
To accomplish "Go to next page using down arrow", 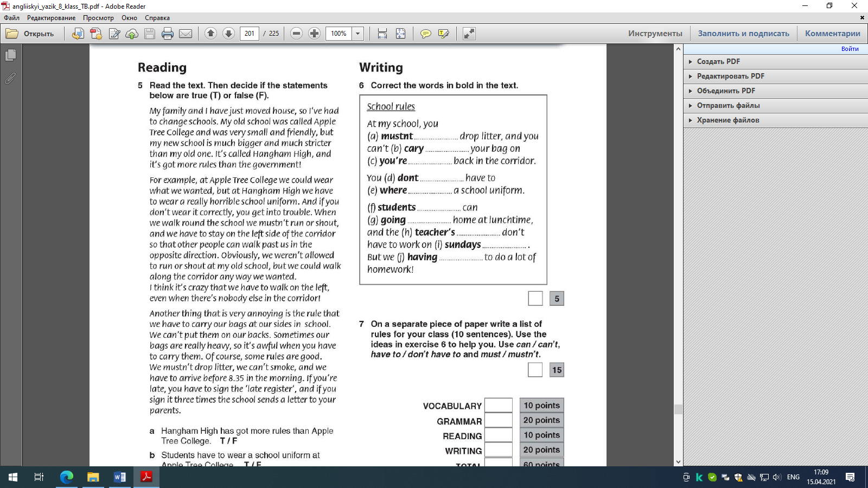I will [229, 34].
